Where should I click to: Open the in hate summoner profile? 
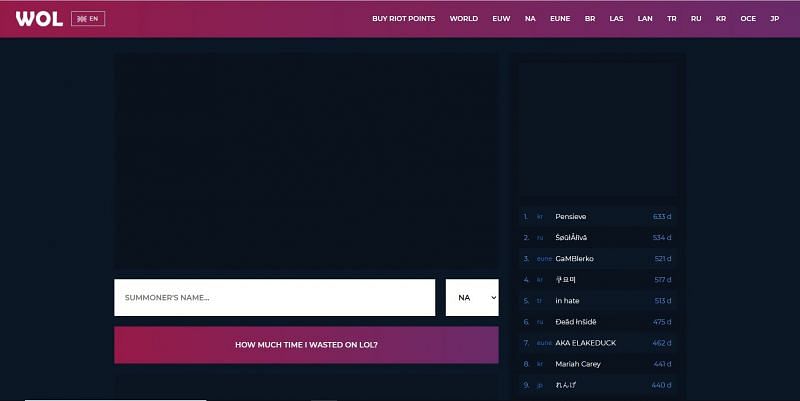567,300
